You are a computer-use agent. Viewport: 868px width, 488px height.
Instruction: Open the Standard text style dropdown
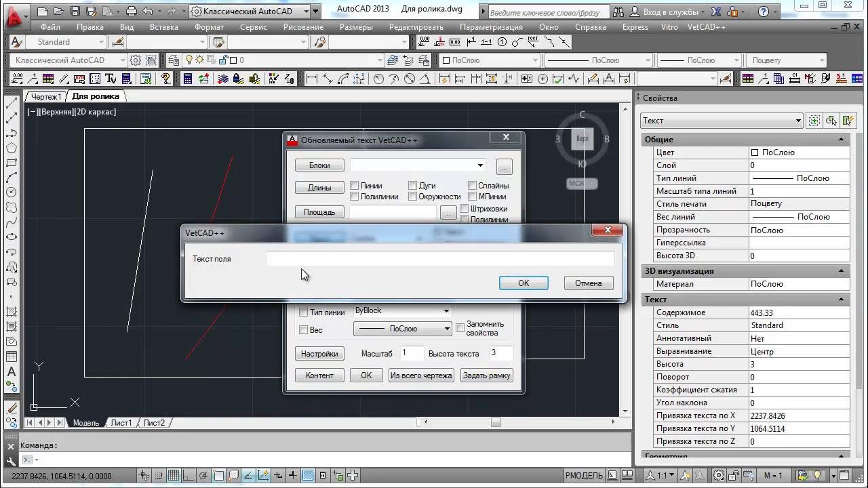tap(67, 42)
